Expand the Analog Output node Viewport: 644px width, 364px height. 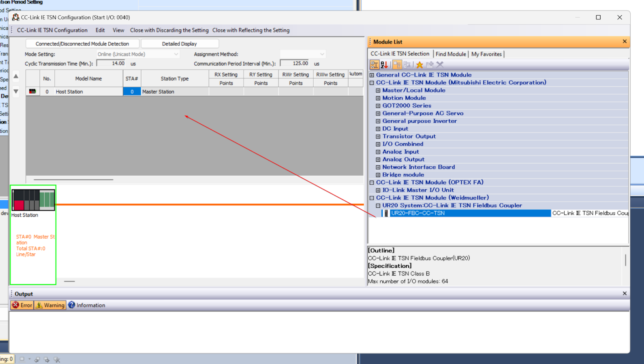tap(378, 160)
